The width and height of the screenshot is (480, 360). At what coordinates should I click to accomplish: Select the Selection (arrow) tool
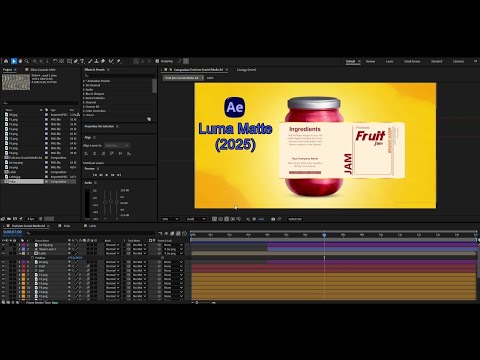(x=14, y=61)
